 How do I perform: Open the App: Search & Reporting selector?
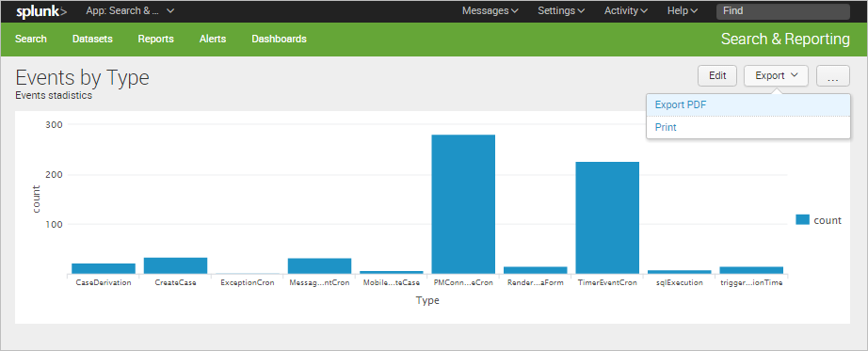point(130,10)
